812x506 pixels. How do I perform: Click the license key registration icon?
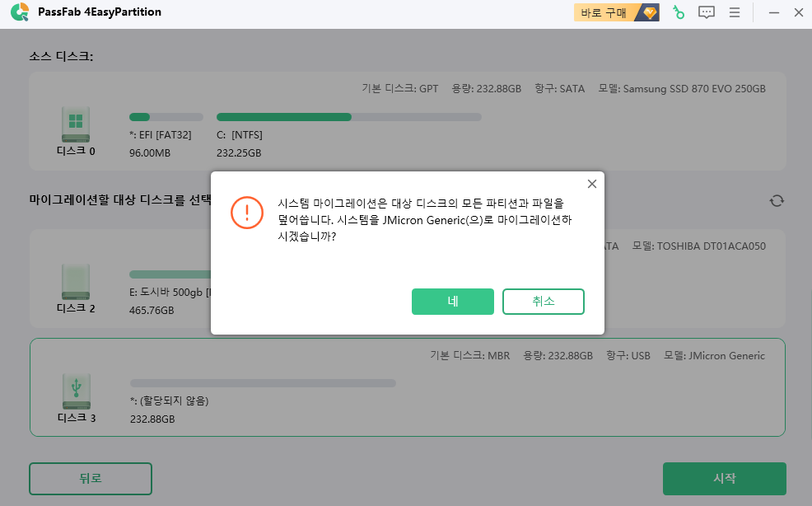678,12
